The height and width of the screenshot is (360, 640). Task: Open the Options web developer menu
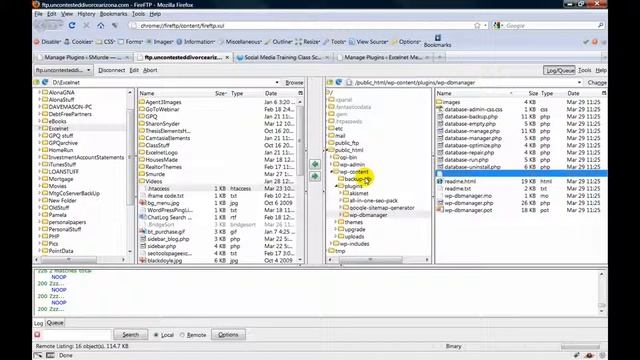coord(406,42)
